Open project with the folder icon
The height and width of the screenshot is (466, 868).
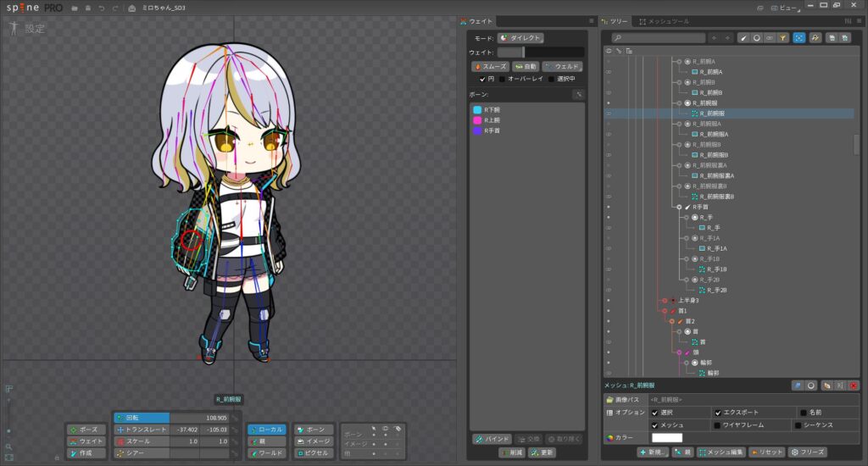click(75, 8)
